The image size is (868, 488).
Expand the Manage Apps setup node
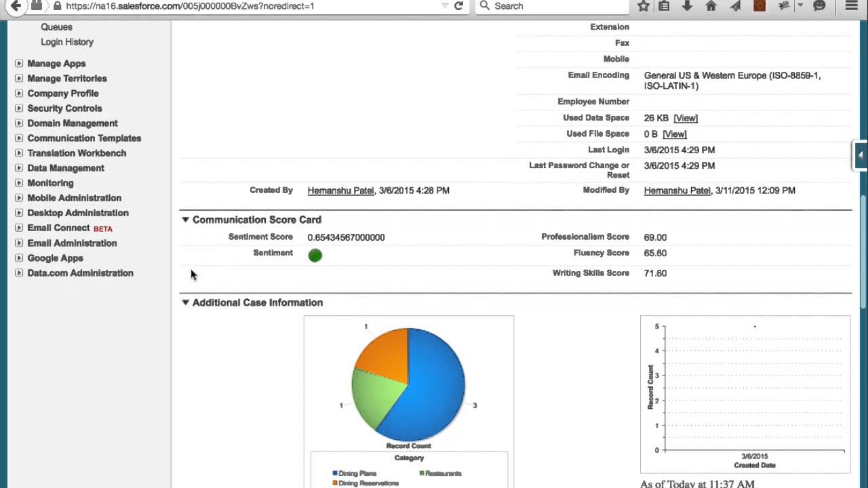pos(19,64)
